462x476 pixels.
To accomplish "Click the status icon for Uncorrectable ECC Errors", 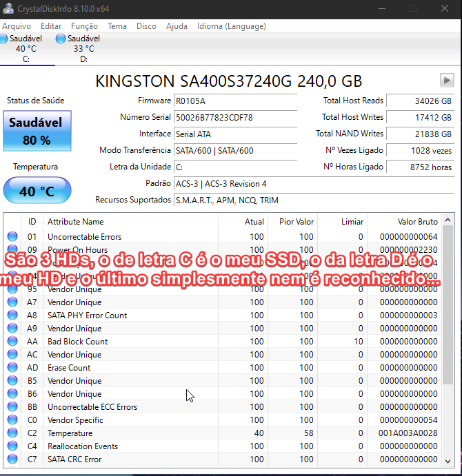I will pos(12,406).
